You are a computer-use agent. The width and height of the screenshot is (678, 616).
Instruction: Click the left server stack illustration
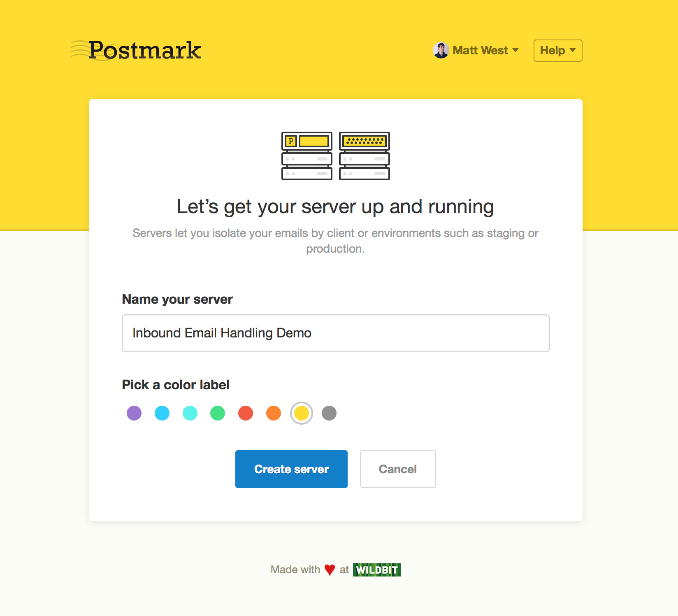tap(306, 156)
